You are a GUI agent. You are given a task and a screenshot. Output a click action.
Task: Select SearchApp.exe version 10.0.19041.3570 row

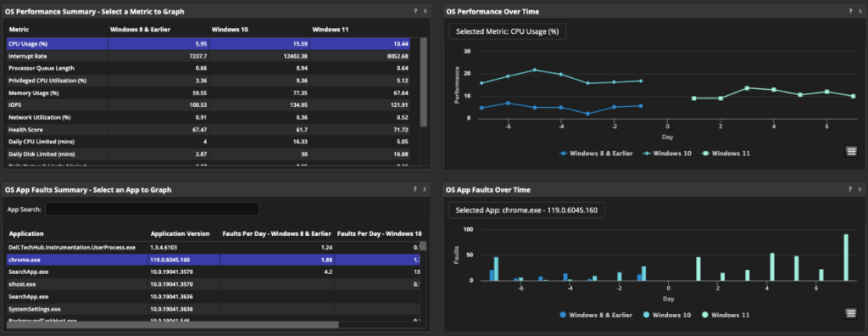(x=213, y=272)
